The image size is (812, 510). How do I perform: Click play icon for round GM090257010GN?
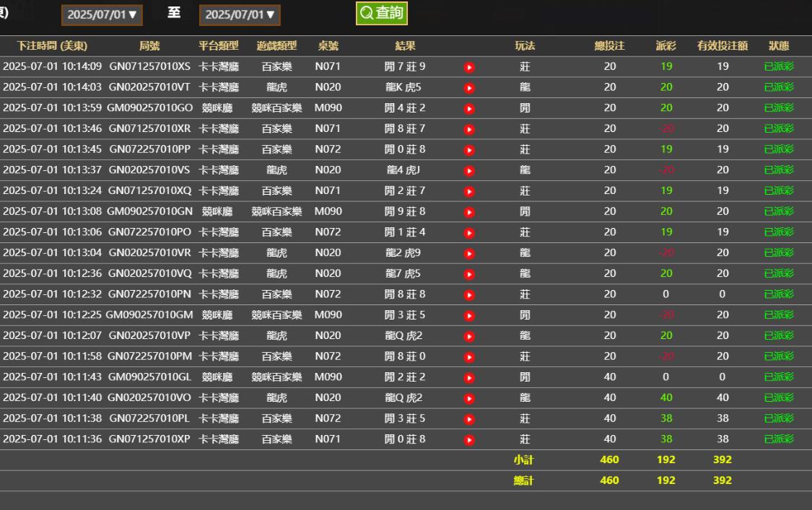(469, 212)
